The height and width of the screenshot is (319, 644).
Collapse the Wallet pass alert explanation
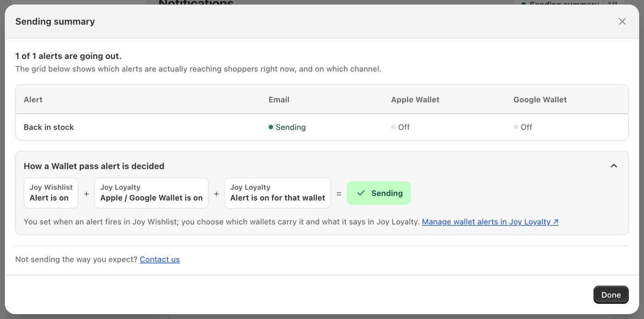613,166
